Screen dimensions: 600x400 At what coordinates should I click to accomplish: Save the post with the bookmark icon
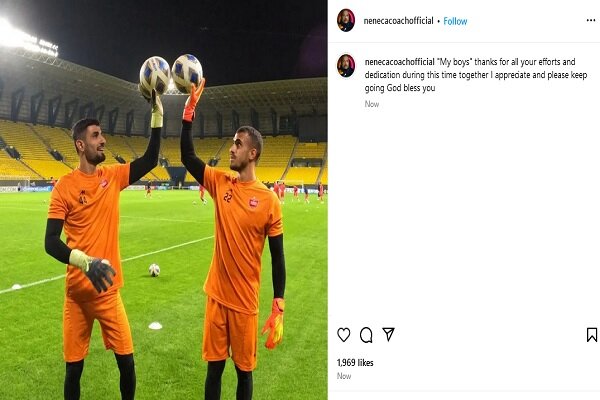(x=592, y=335)
